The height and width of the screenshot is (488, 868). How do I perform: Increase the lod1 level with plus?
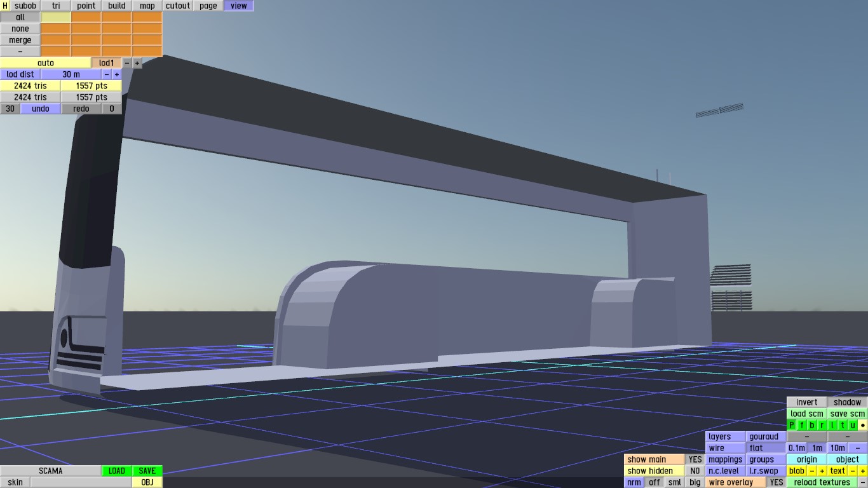coord(137,63)
